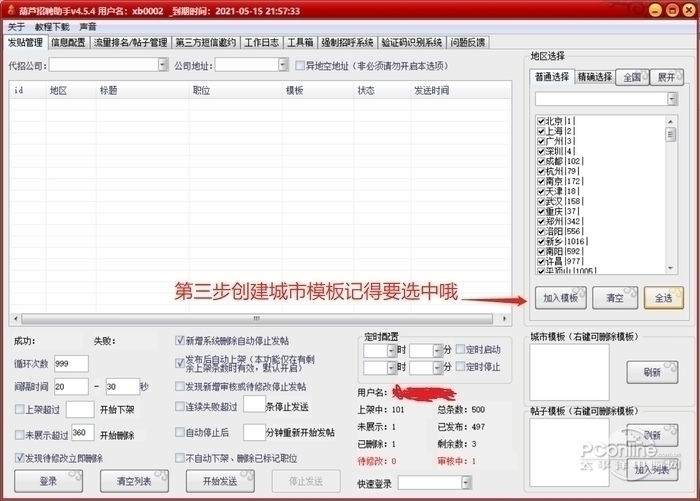Screen dimensions: 700x501
Task: Uncheck 北京 in the city list
Action: [541, 121]
